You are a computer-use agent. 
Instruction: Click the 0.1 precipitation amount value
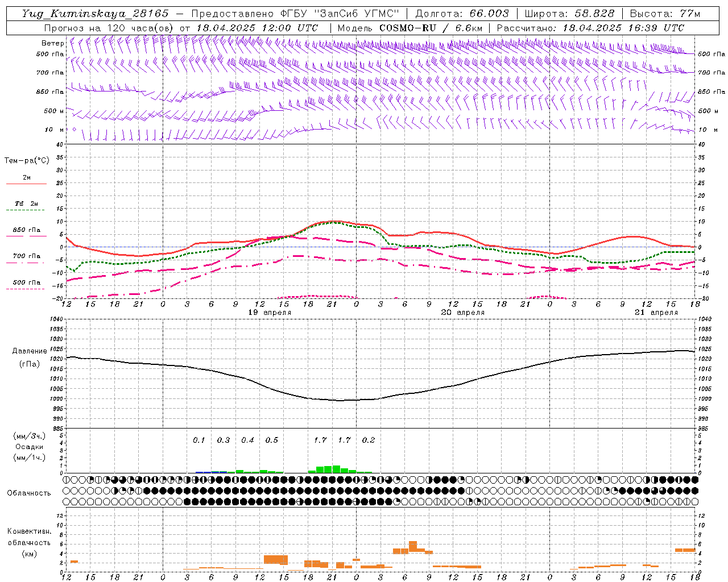198,440
